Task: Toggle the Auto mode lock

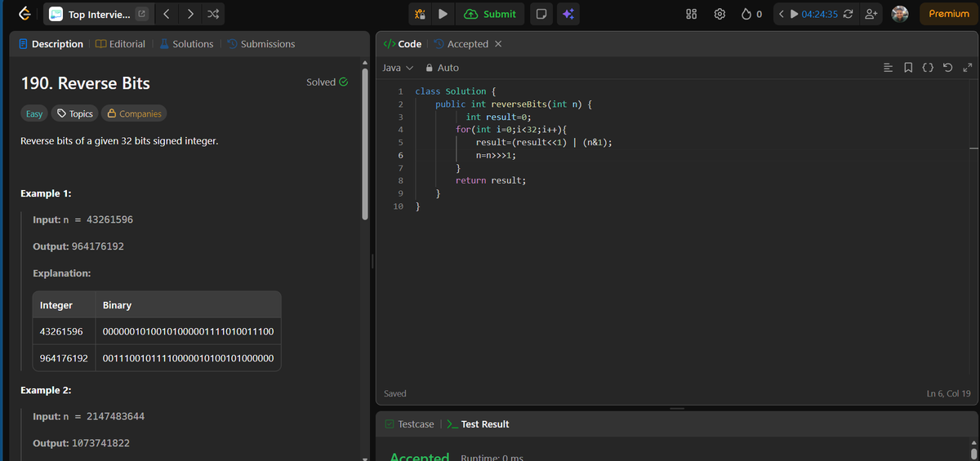Action: coord(442,68)
